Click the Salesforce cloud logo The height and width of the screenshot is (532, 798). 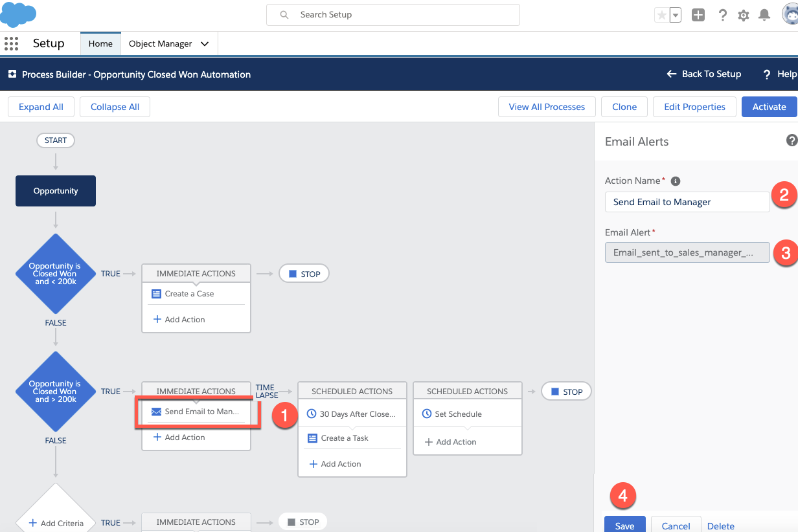(x=19, y=14)
